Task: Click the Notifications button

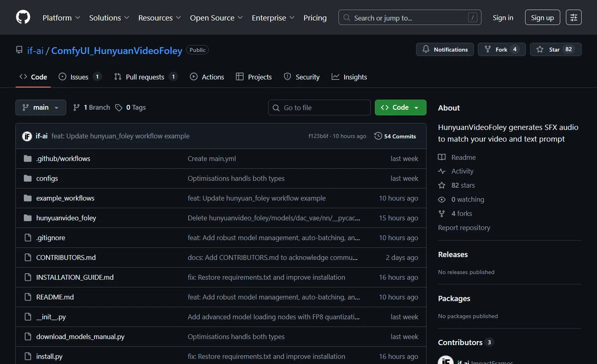Action: [445, 49]
